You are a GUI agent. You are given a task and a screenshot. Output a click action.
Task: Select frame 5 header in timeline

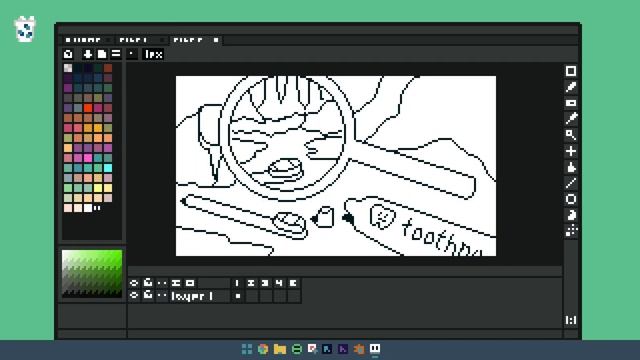[x=293, y=283]
